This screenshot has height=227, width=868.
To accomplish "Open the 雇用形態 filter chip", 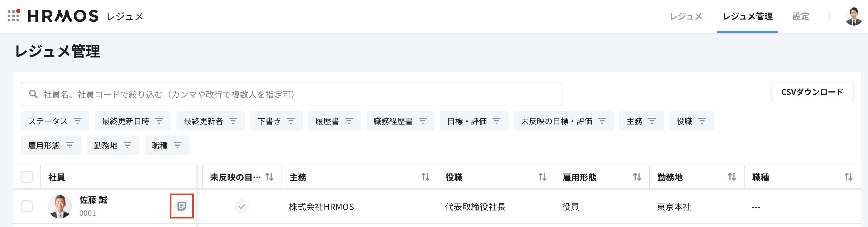I will [51, 145].
